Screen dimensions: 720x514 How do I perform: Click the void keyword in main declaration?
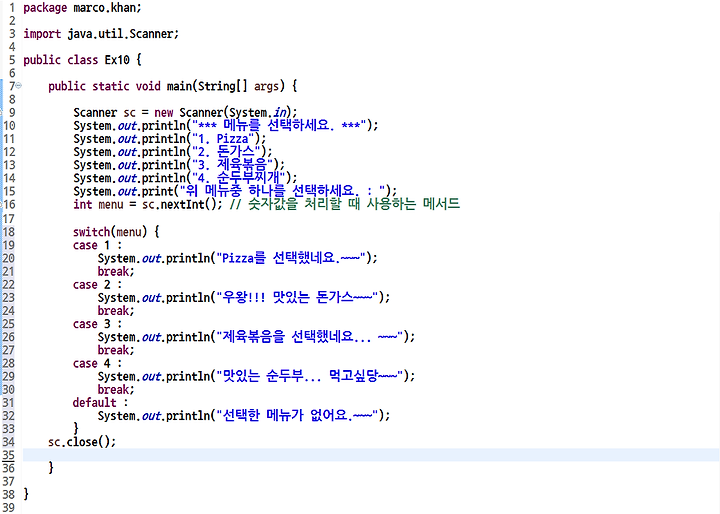coord(148,86)
